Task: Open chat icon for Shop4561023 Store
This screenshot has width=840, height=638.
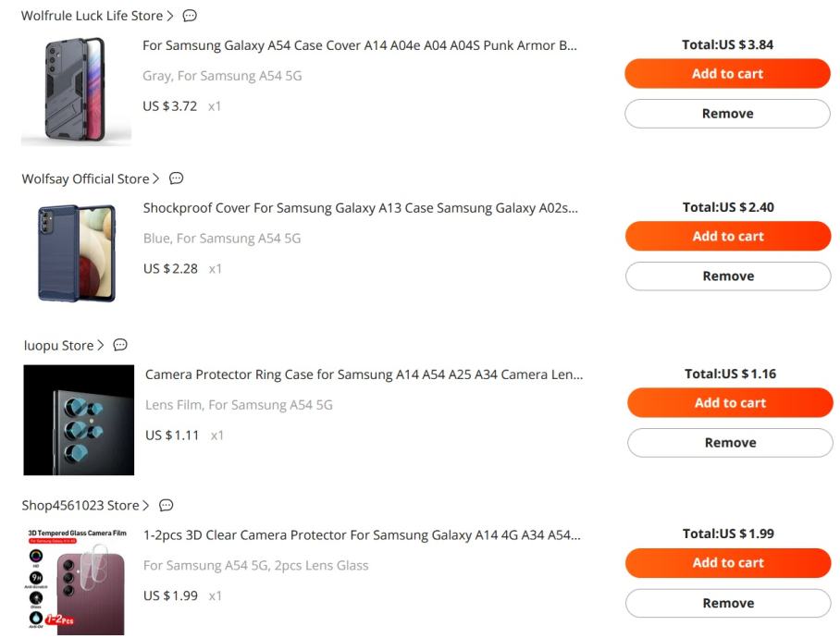Action: [167, 506]
